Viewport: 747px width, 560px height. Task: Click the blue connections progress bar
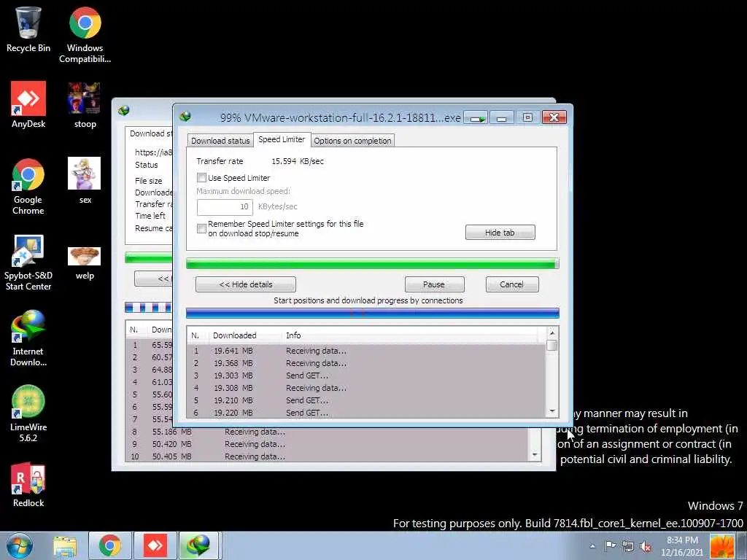point(372,313)
